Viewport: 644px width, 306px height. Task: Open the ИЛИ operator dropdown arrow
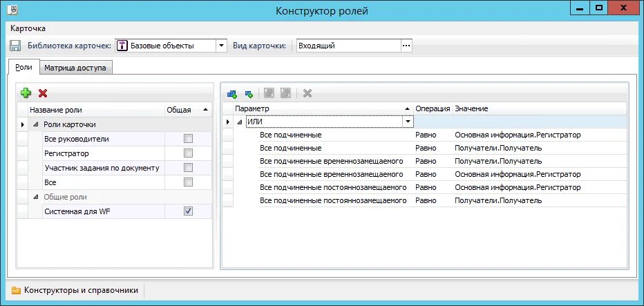[x=408, y=122]
